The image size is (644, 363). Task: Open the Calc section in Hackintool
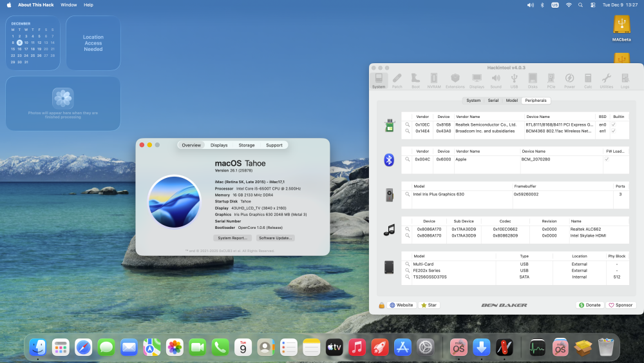tap(588, 81)
